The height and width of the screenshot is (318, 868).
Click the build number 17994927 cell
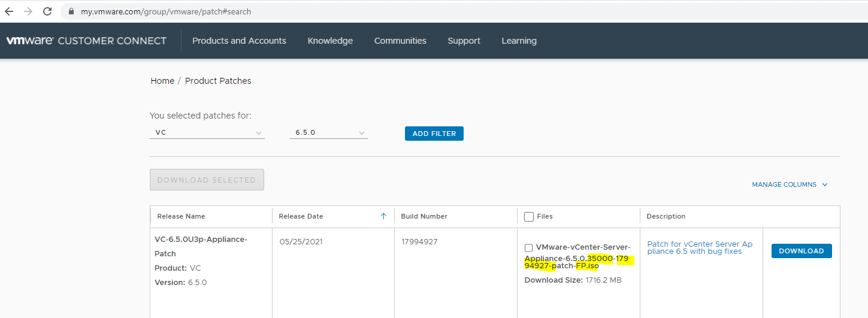click(419, 241)
